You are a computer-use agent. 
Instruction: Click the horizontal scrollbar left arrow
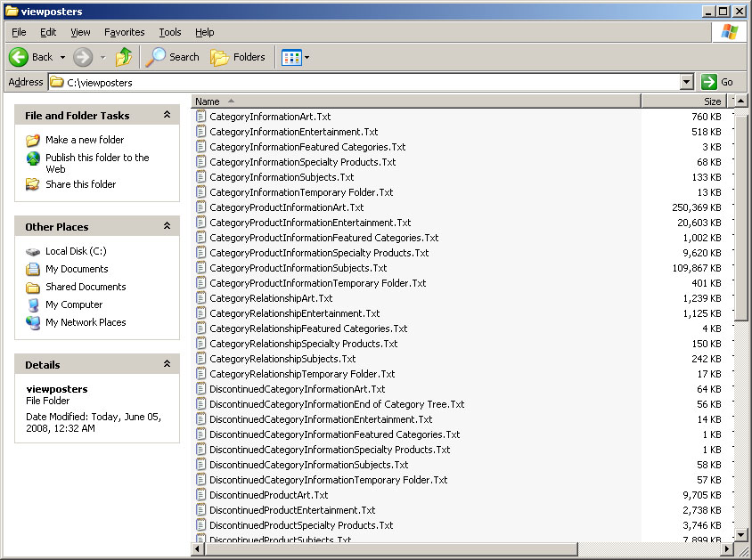198,549
